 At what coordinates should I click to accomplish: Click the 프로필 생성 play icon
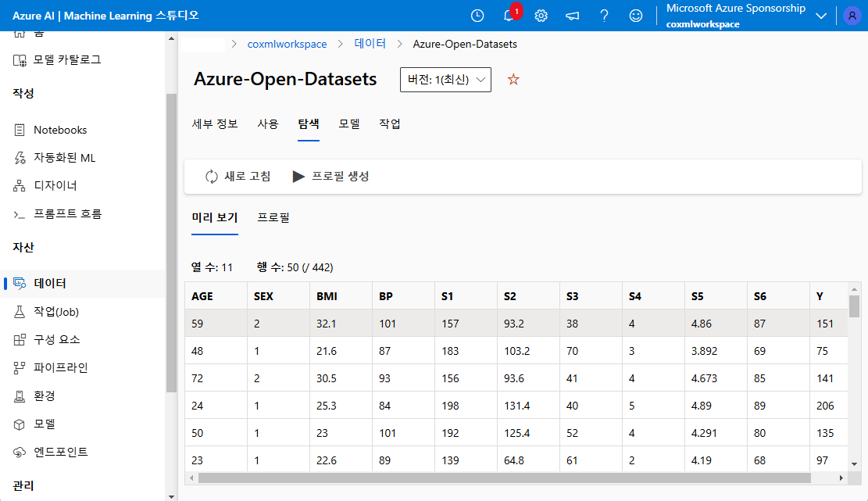pyautogui.click(x=298, y=177)
